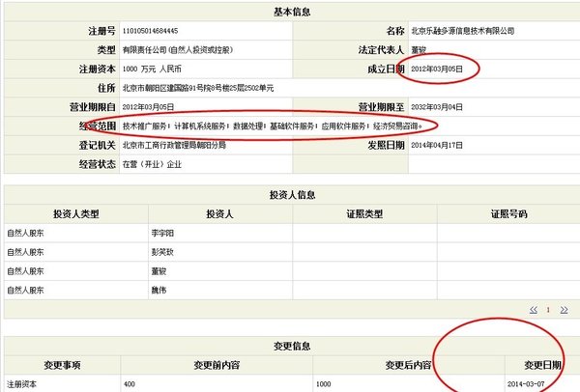The height and width of the screenshot is (392, 580).
Task: Click the 名称 field label
Action: (x=395, y=31)
